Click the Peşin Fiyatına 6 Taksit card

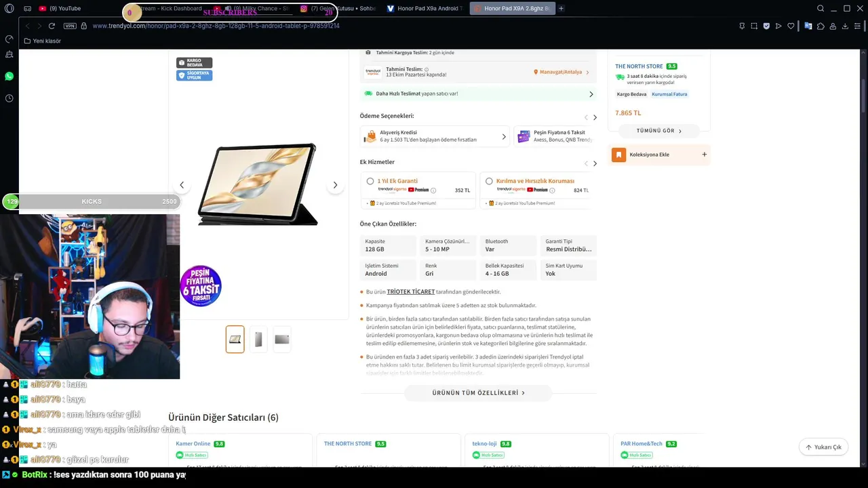click(x=555, y=136)
